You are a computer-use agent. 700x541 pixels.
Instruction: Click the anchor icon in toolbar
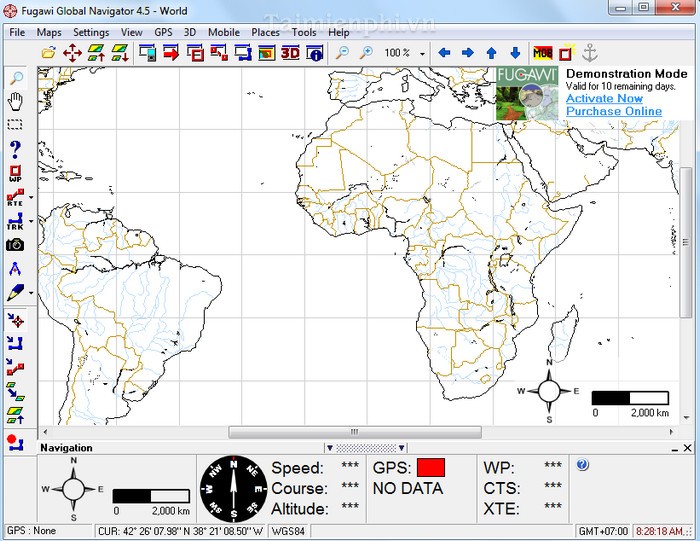590,53
